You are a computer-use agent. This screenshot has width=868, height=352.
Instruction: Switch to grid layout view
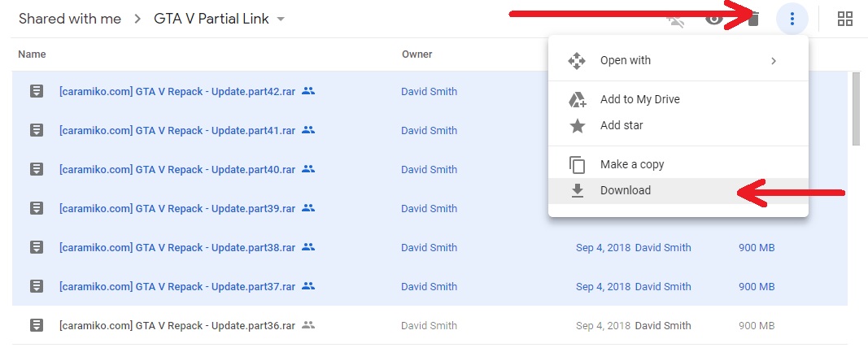[x=845, y=19]
